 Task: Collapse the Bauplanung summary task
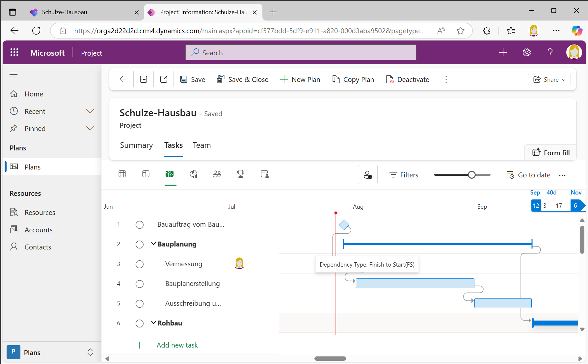153,244
